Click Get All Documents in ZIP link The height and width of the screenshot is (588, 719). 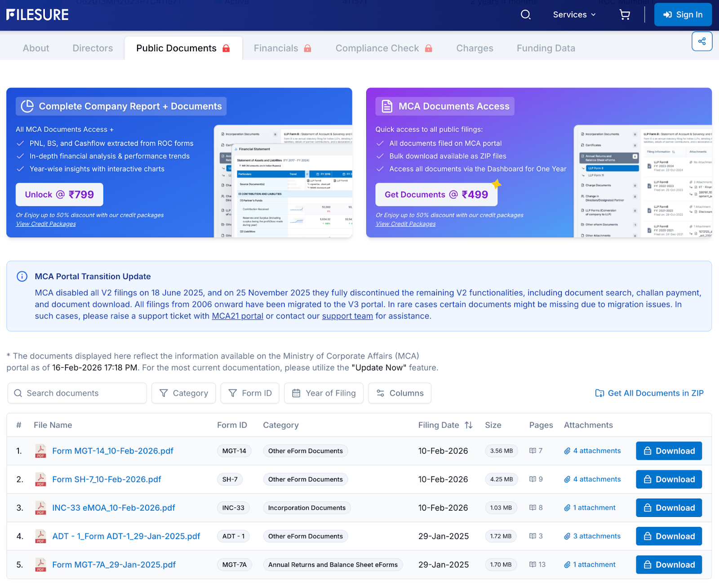tap(649, 393)
